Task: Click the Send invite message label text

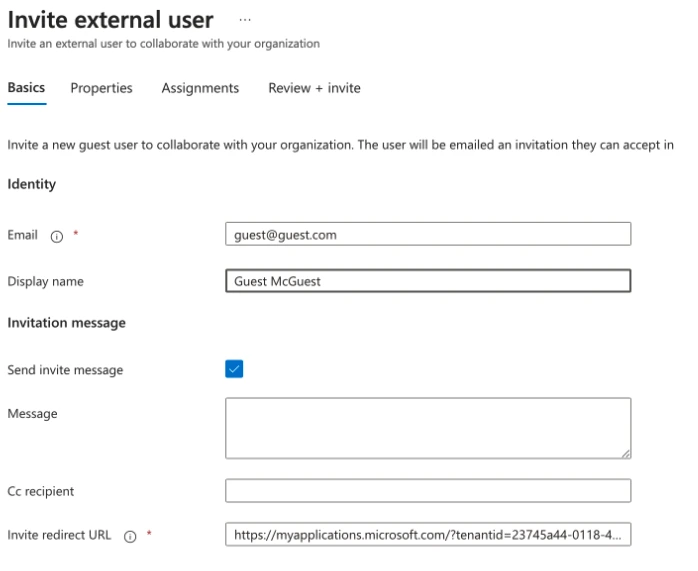Action: (65, 370)
